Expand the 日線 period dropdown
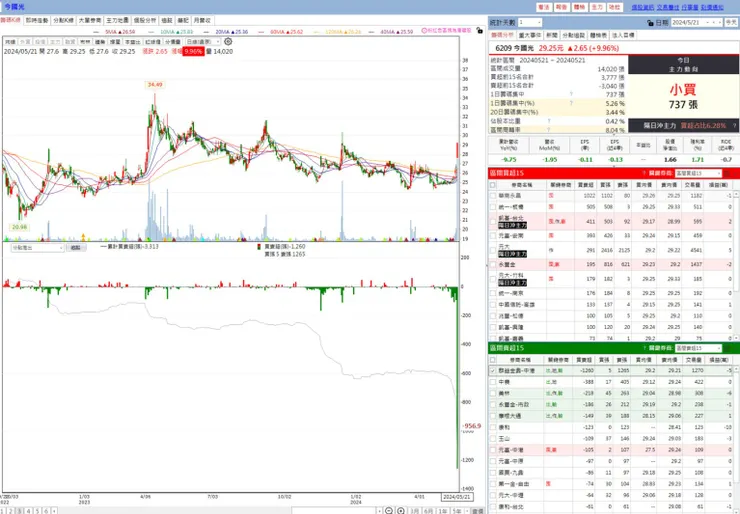740x514 pixels. tap(203, 42)
